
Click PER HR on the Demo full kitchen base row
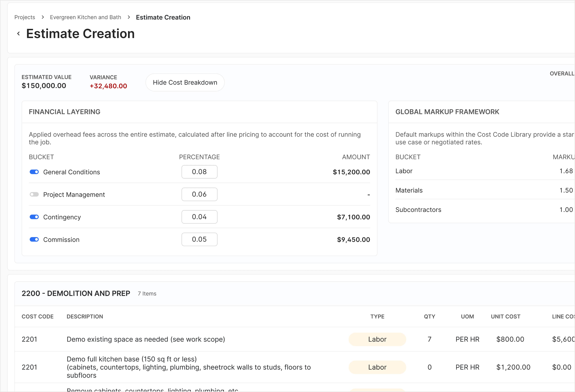tap(467, 367)
